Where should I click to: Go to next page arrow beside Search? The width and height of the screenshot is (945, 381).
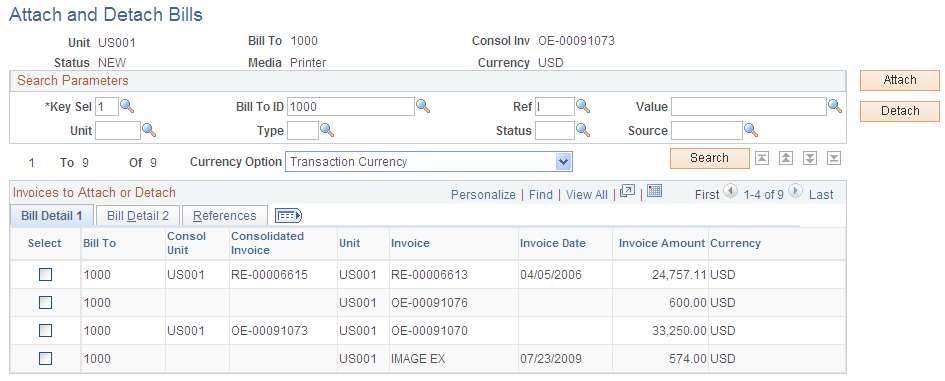pos(810,159)
